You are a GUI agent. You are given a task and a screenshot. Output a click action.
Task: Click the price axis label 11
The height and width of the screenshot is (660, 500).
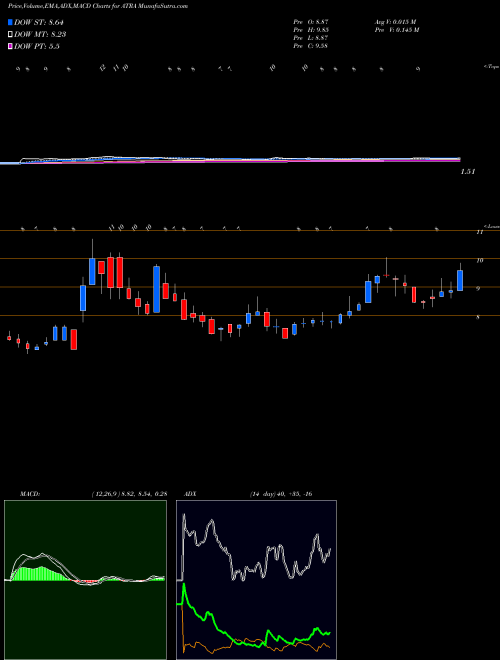pyautogui.click(x=479, y=232)
